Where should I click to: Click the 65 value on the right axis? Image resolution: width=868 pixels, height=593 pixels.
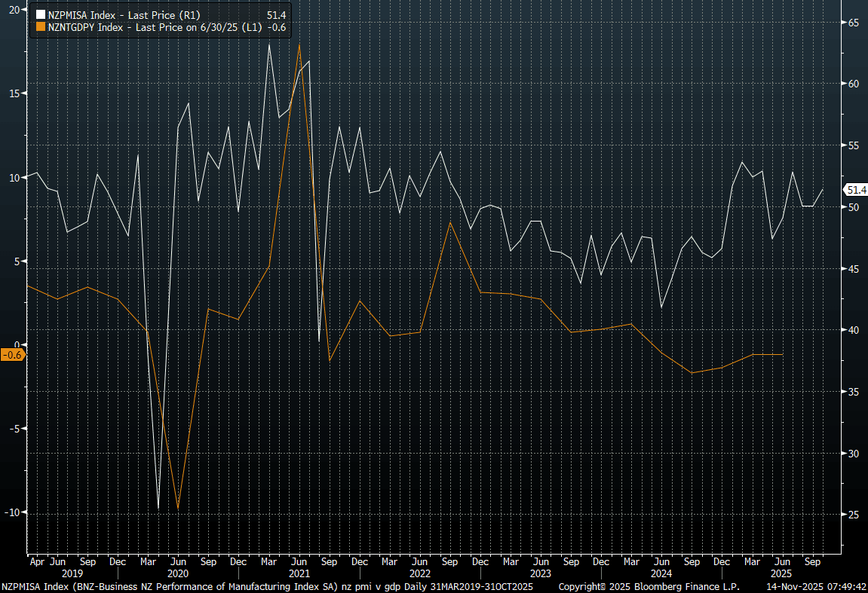853,23
